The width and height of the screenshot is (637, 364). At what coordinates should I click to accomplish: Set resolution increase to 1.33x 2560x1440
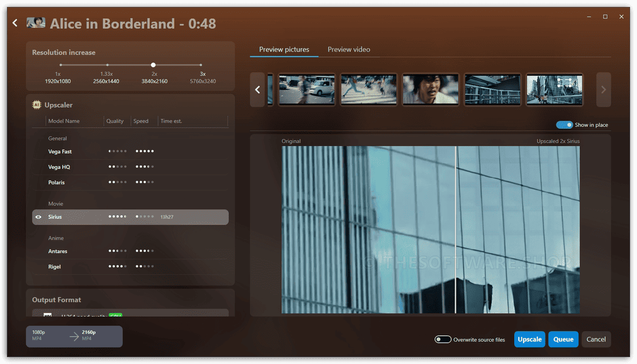point(107,65)
